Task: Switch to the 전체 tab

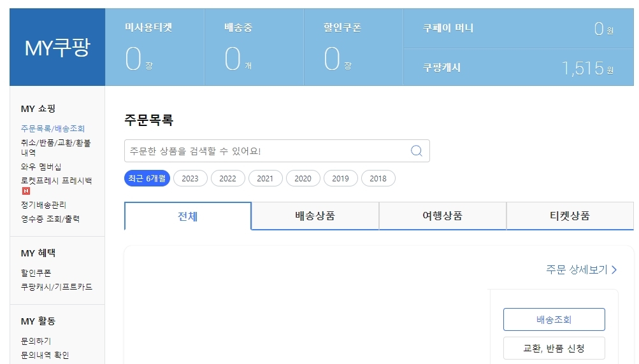Action: click(188, 216)
